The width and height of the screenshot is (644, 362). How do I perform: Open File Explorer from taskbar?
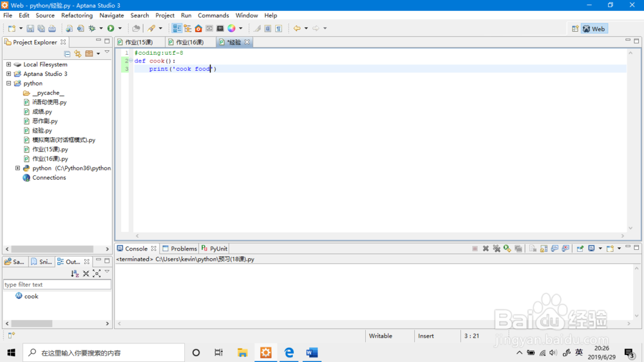[242, 352]
